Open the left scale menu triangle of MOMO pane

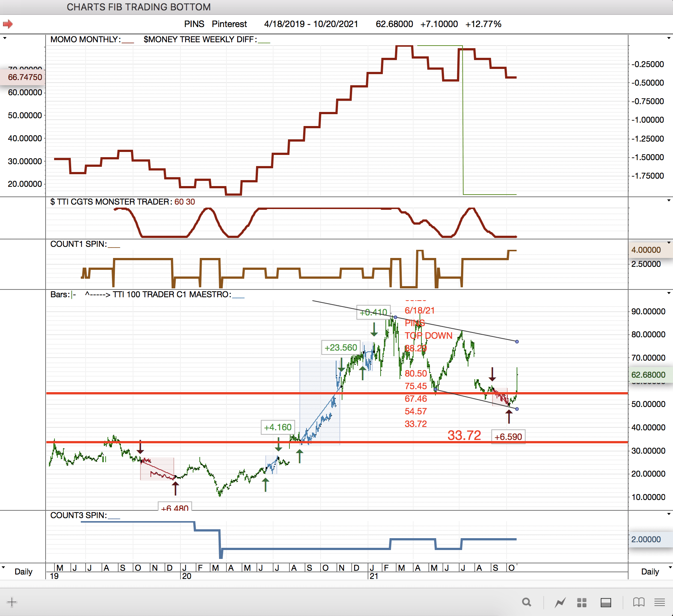click(x=4, y=38)
